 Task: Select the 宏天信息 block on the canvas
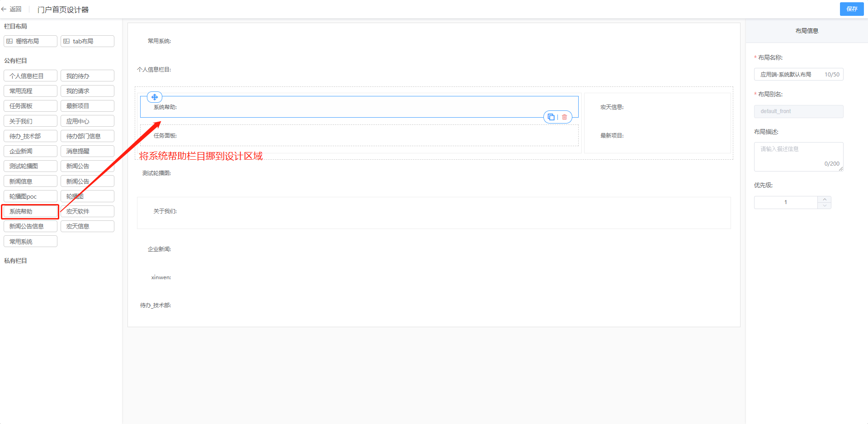(x=658, y=107)
